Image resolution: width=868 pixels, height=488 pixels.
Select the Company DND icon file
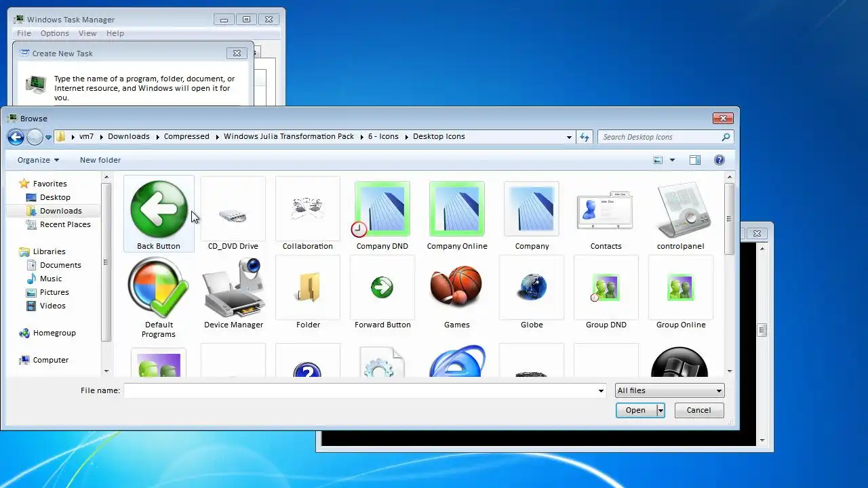coord(382,213)
